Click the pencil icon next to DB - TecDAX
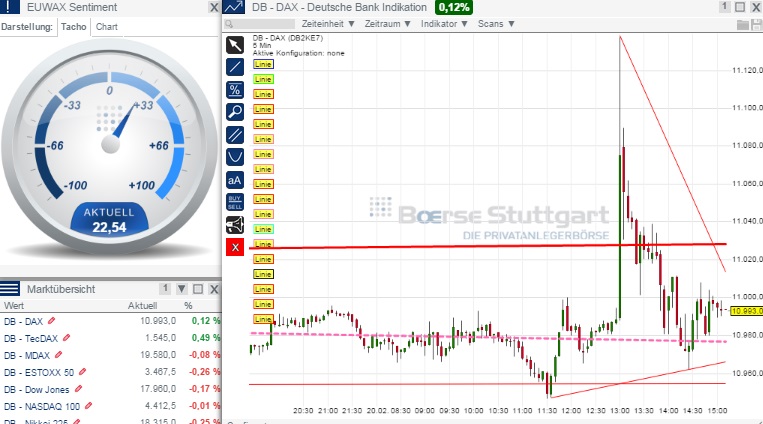The height and width of the screenshot is (424, 763). 67,337
